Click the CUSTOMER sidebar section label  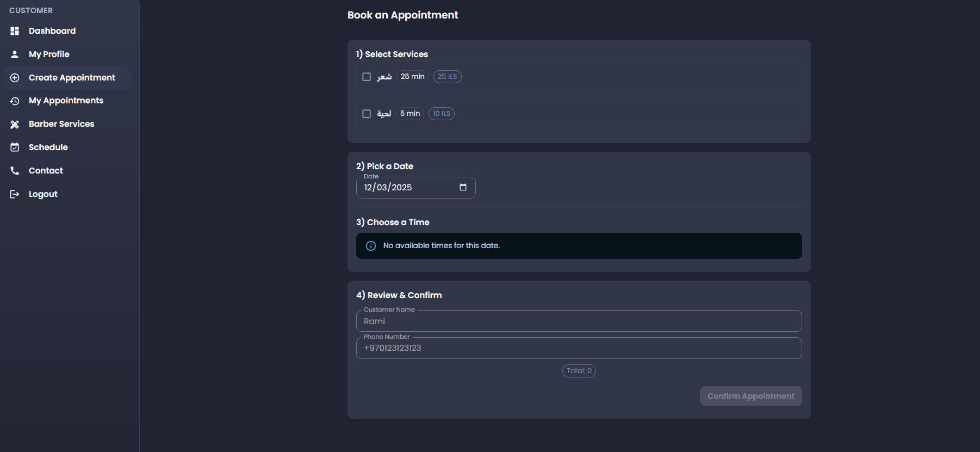coord(31,10)
